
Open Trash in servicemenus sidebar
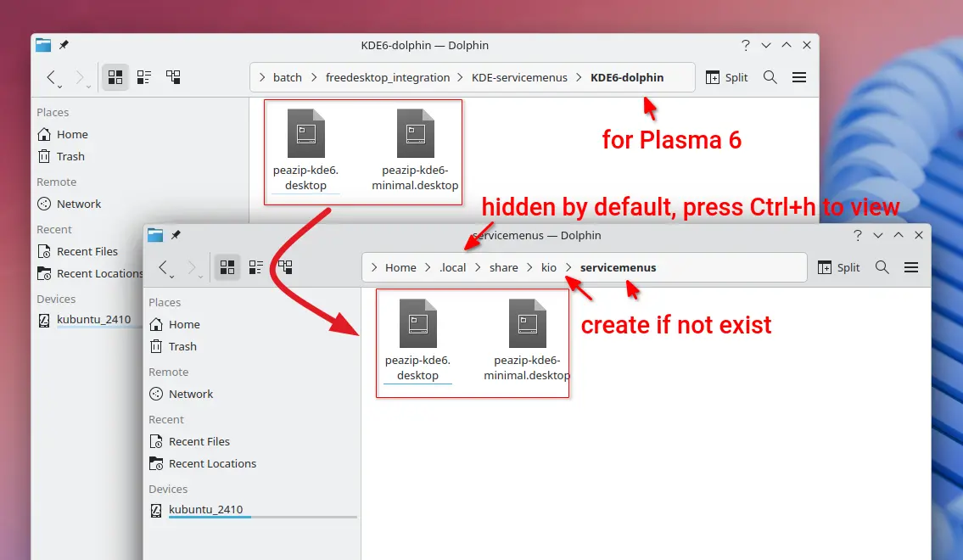(x=174, y=346)
